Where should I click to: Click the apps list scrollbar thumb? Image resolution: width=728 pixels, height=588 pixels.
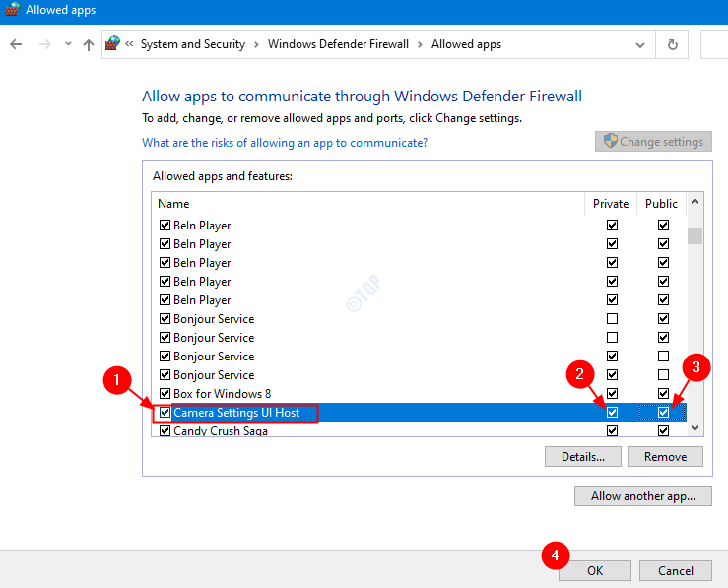[695, 235]
